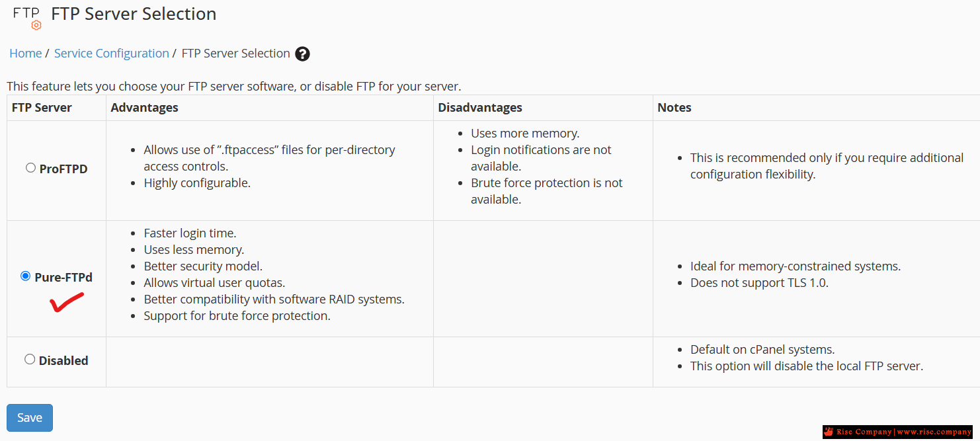The image size is (980, 441).
Task: Open the Service Configuration breadcrumb link
Action: pyautogui.click(x=112, y=54)
